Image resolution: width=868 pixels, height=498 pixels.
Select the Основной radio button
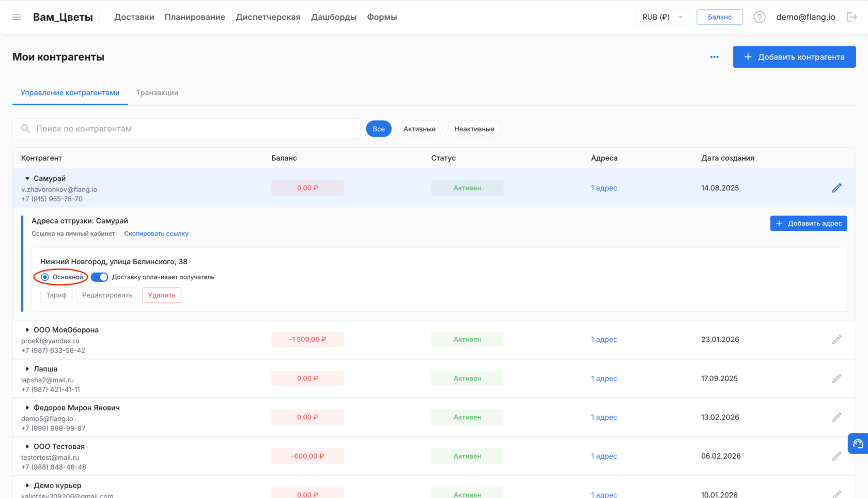(45, 277)
